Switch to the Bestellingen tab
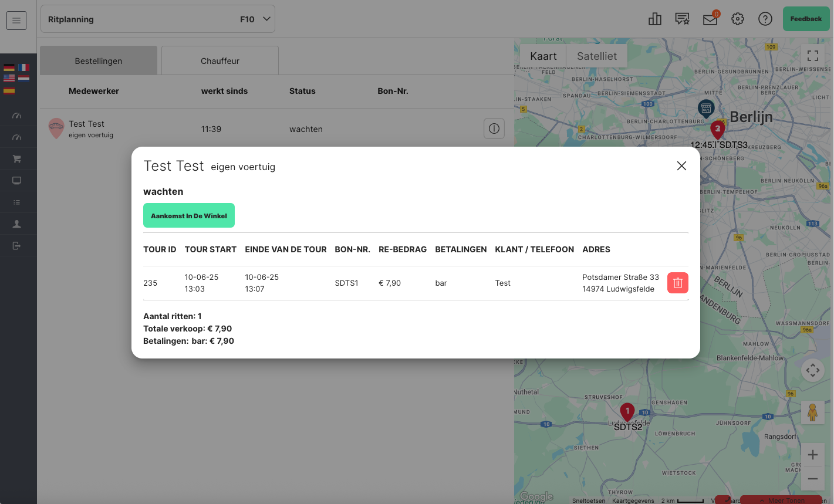 pos(99,61)
